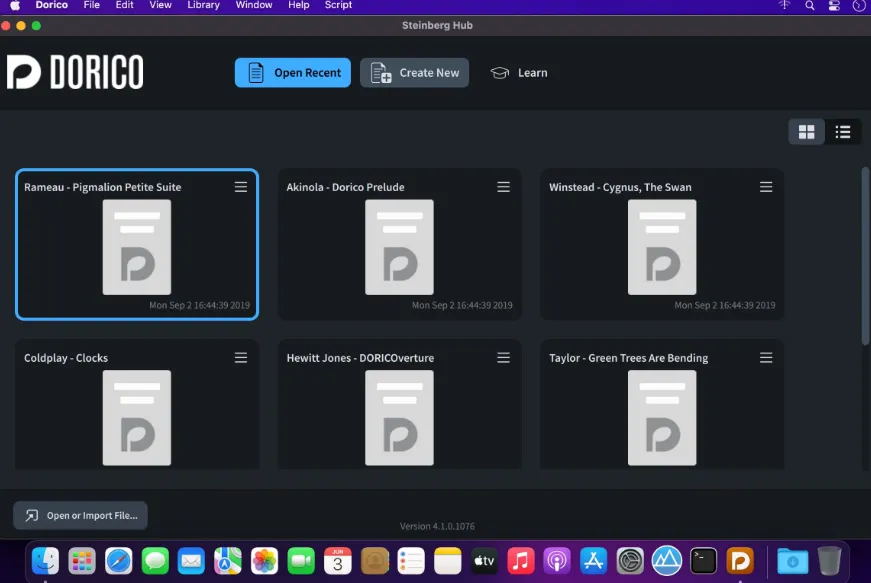Viewport: 871px width, 583px height.
Task: Open Maps from the dock
Action: point(228,561)
